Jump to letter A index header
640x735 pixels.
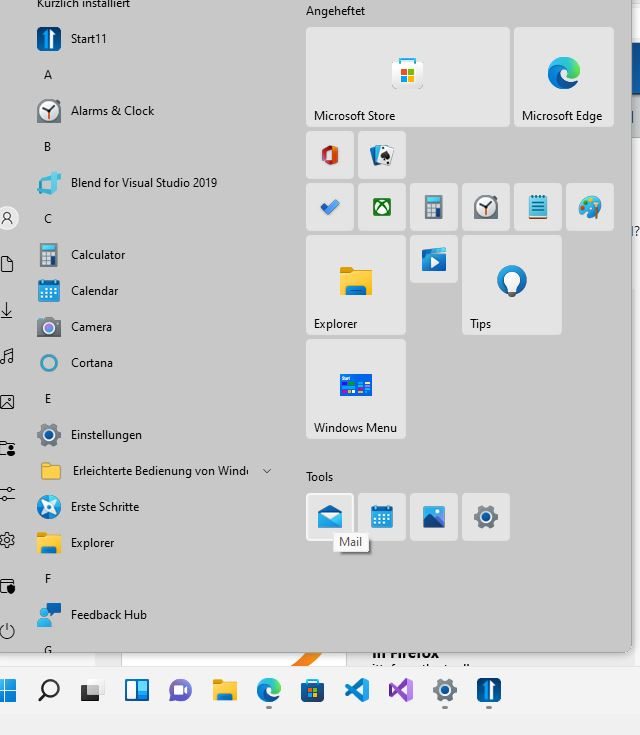[x=48, y=75]
